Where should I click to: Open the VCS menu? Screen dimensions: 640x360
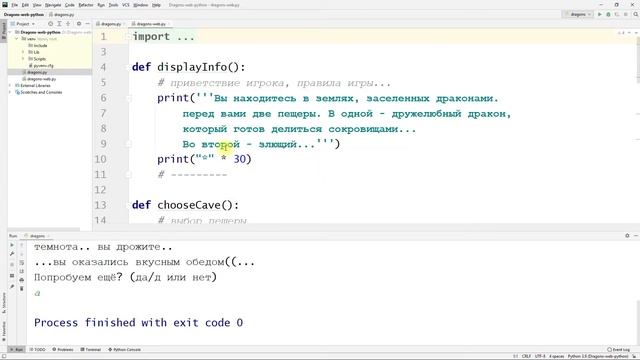point(126,5)
